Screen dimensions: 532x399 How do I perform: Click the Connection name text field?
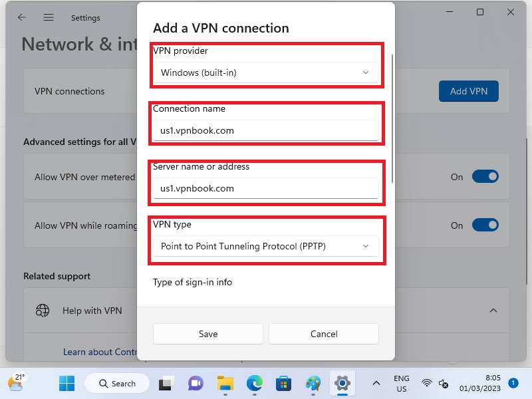pos(265,131)
